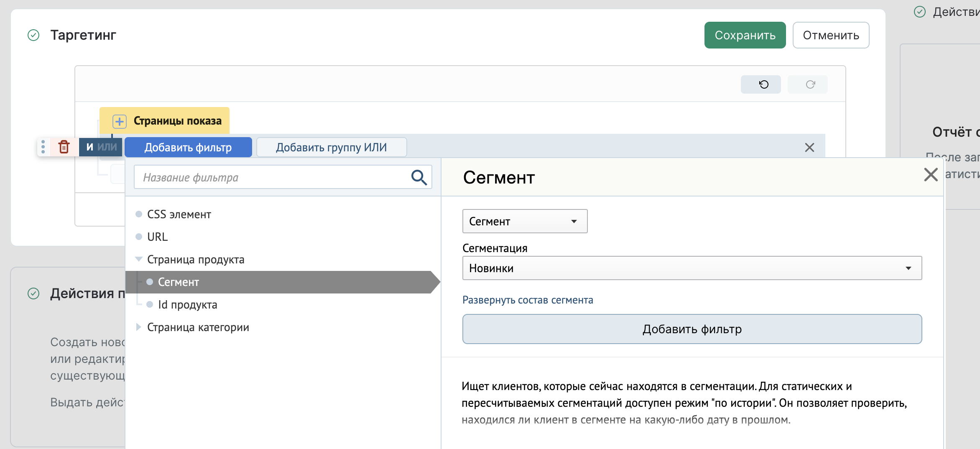Expand the Страница категории tree node
The width and height of the screenshot is (980, 449).
[x=139, y=327]
